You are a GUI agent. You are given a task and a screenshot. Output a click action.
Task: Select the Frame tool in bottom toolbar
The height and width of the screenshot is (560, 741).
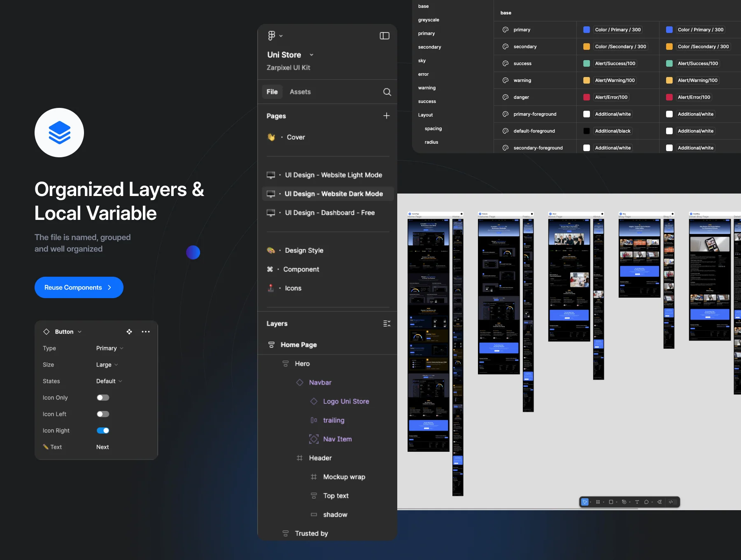(x=598, y=502)
